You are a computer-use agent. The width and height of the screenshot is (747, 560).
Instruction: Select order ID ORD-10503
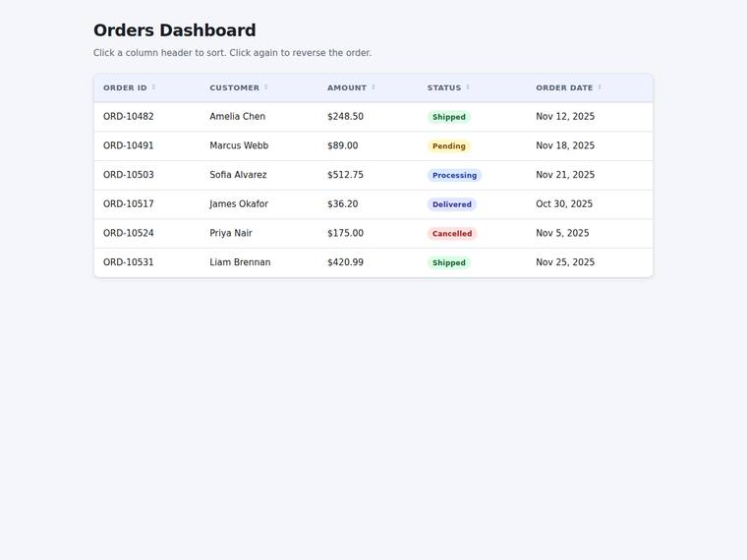[x=129, y=175]
